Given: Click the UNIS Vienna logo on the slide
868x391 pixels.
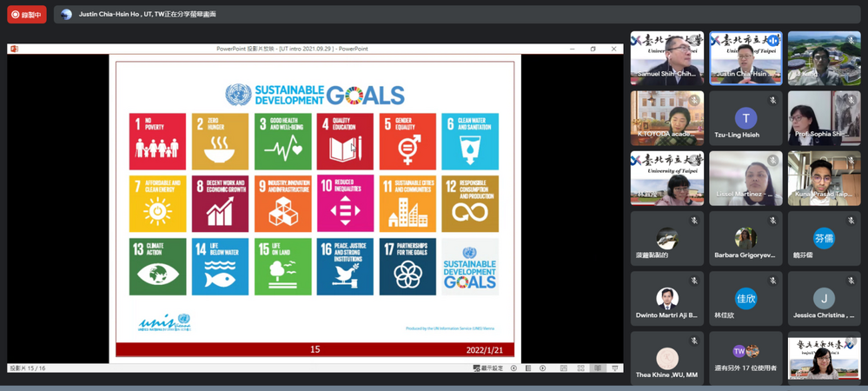Looking at the screenshot, I should (164, 322).
